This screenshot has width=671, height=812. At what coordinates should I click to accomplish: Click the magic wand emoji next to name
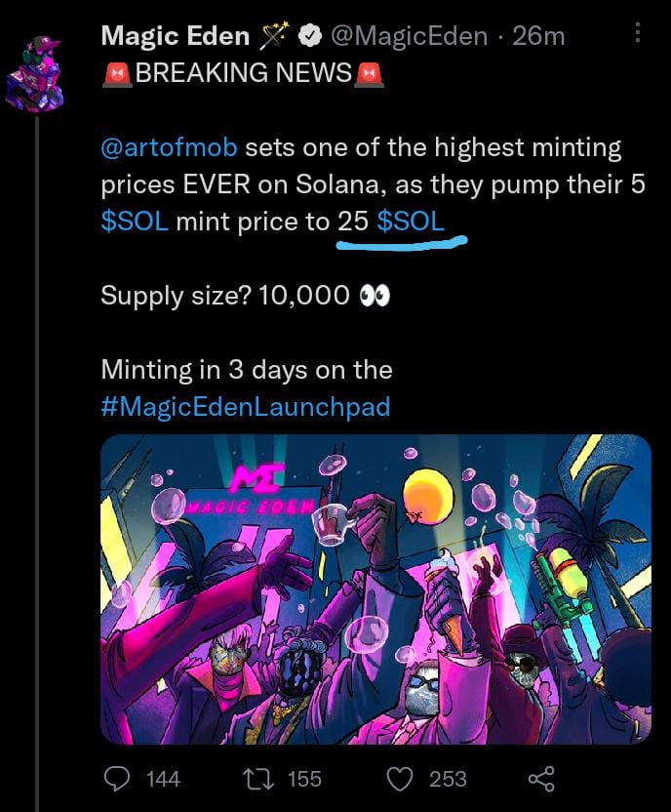point(274,36)
